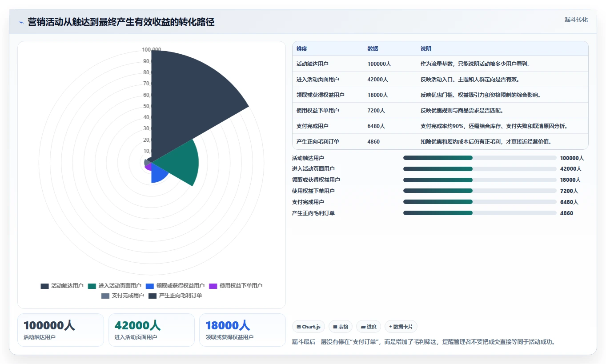Select the 活动触达用户 cell in the table
606x364 pixels.
[x=313, y=64]
